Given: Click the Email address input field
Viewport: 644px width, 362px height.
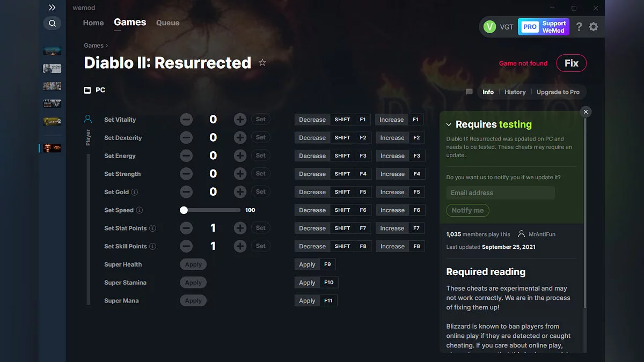Looking at the screenshot, I should point(500,193).
